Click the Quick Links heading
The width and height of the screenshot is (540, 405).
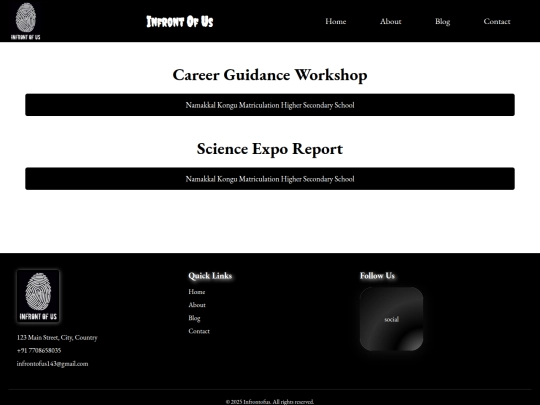[210, 276]
